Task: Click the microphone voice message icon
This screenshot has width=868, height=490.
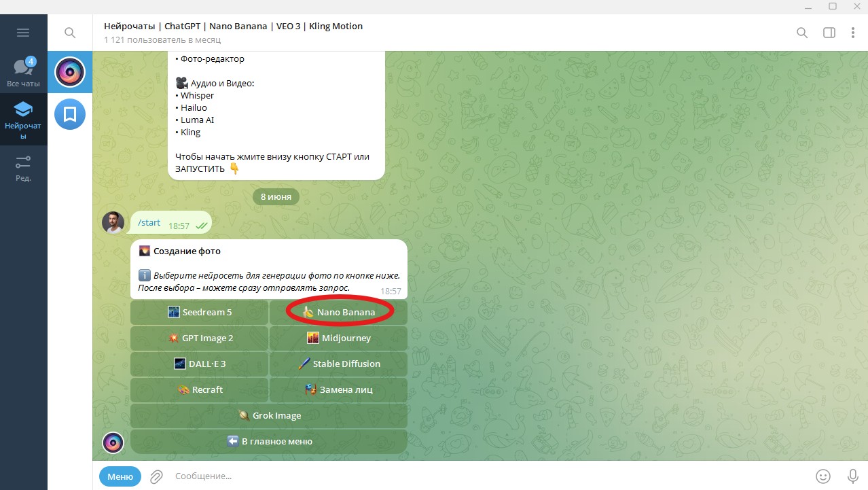Action: click(853, 476)
